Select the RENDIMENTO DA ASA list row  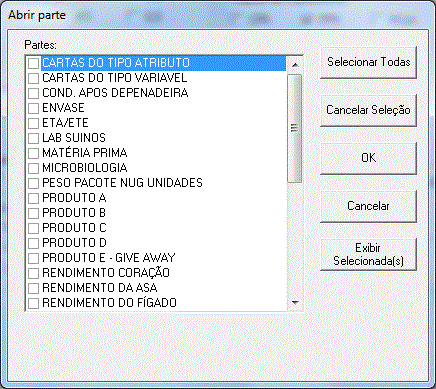pos(156,288)
